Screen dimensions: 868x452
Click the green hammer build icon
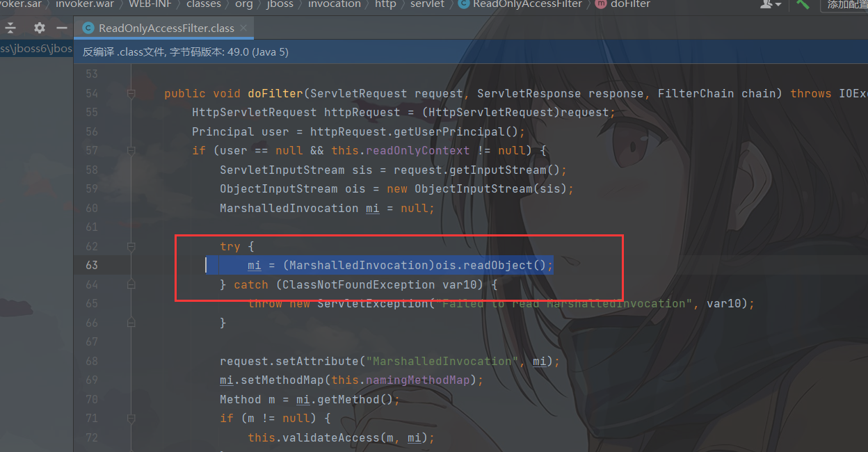click(803, 4)
